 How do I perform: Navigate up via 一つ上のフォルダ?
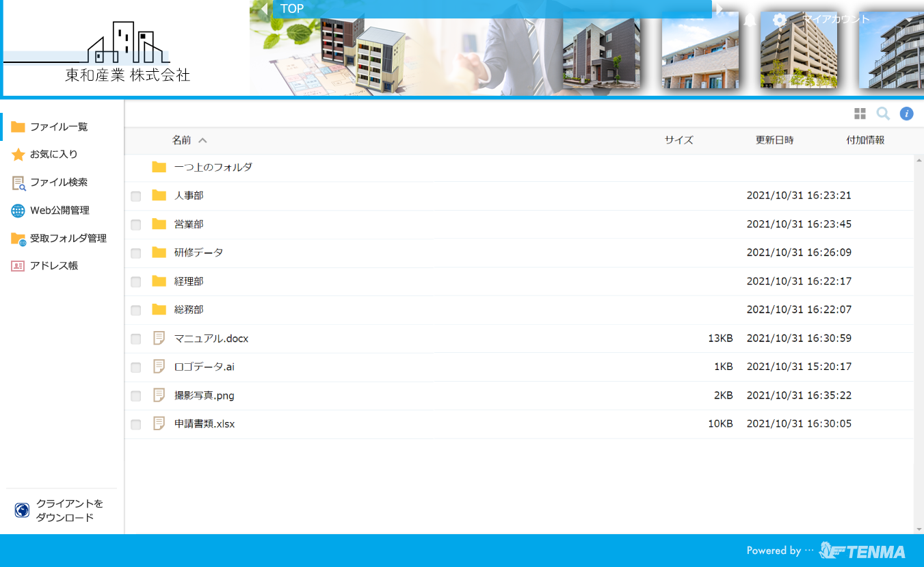[213, 167]
